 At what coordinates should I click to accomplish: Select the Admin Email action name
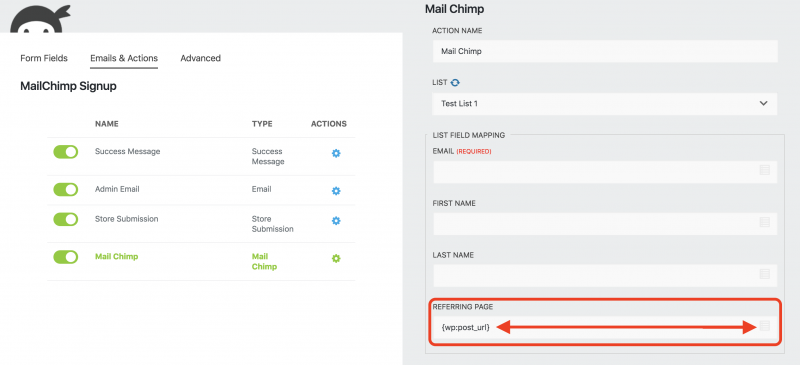point(117,189)
